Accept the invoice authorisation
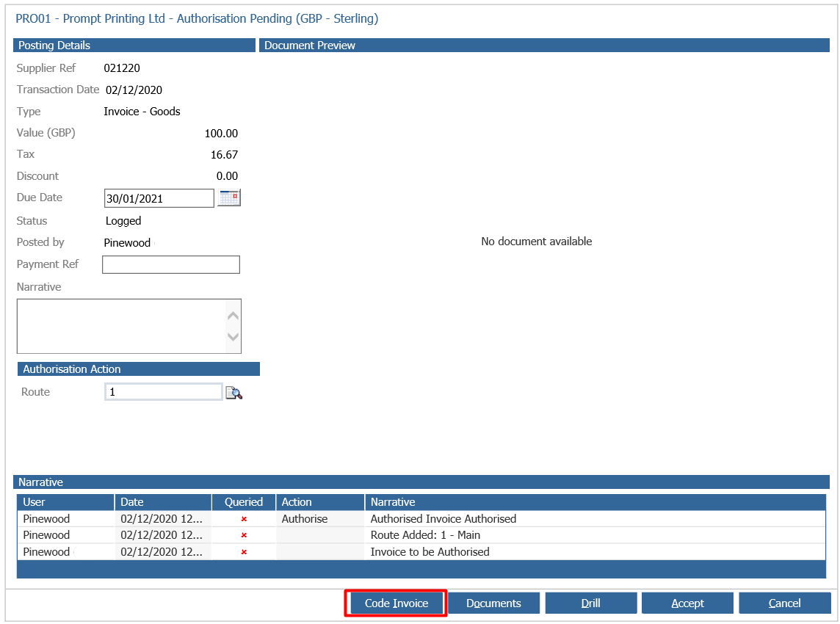840x624 pixels. [687, 603]
